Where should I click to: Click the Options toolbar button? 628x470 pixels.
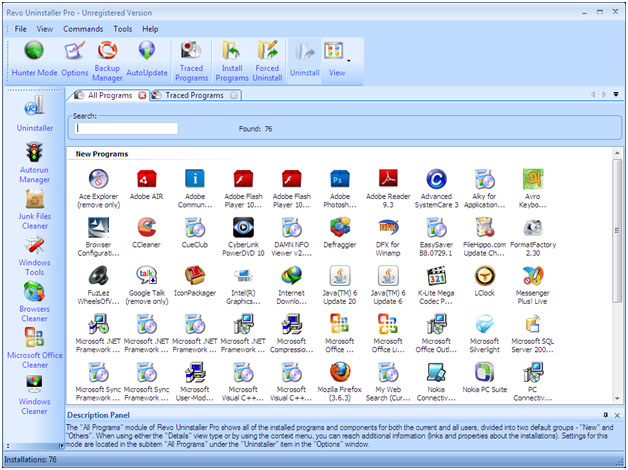point(74,58)
